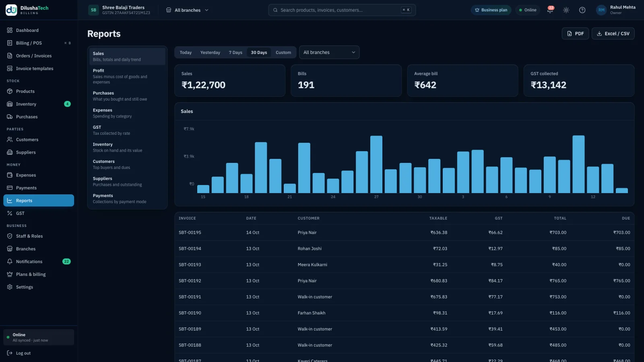The width and height of the screenshot is (644, 362).
Task: Select the Today date range
Action: coord(186,52)
